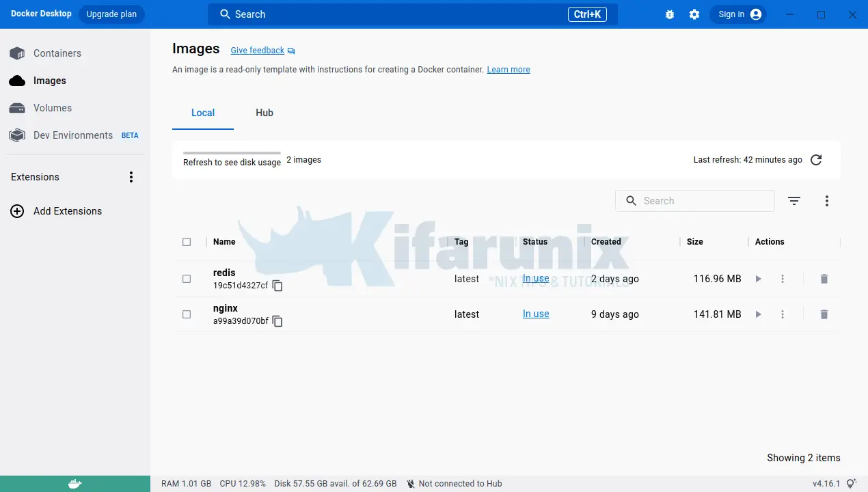Viewport: 868px width, 492px height.
Task: Open the Containers section in sidebar
Action: pos(57,53)
